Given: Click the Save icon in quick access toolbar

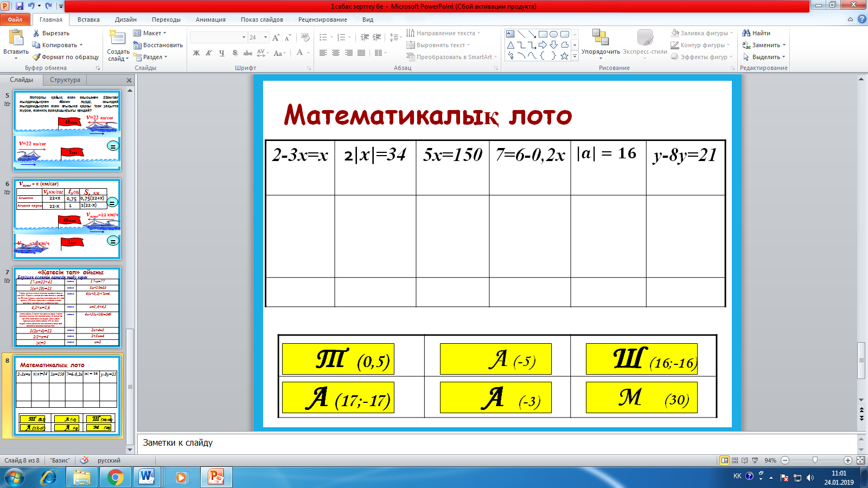Looking at the screenshot, I should click(20, 6).
